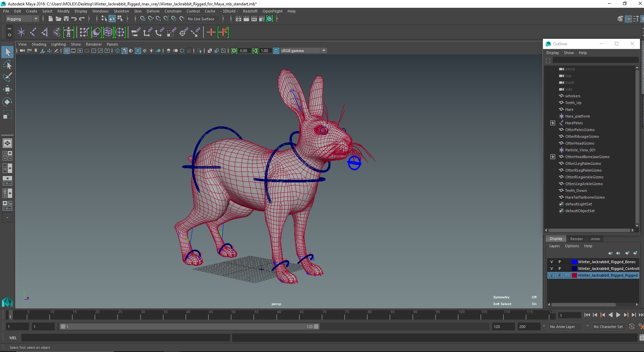Save the current scene from status line

66,19
